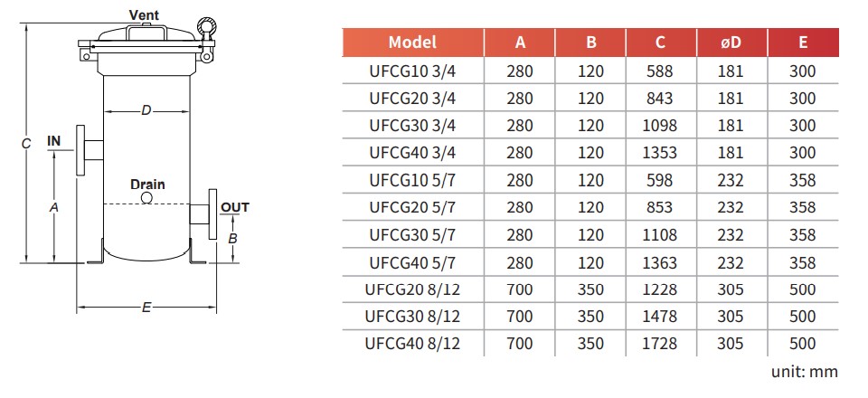Select the 1098 value in column C

click(660, 126)
